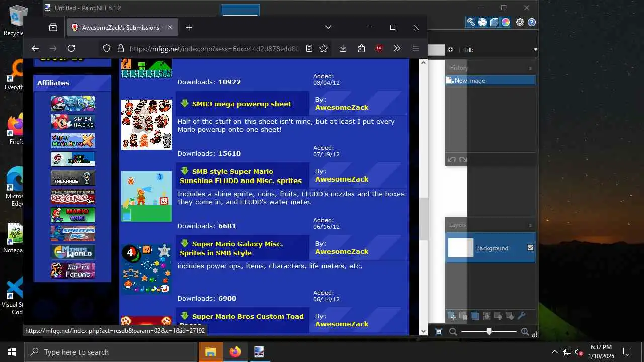The height and width of the screenshot is (362, 644).
Task: Click AwesomeZack author link for SMB3 sheet
Action: pos(342,107)
